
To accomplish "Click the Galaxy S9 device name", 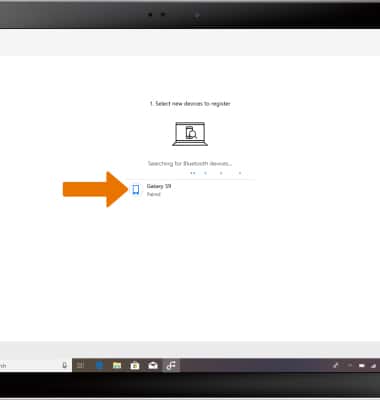I will [x=159, y=186].
